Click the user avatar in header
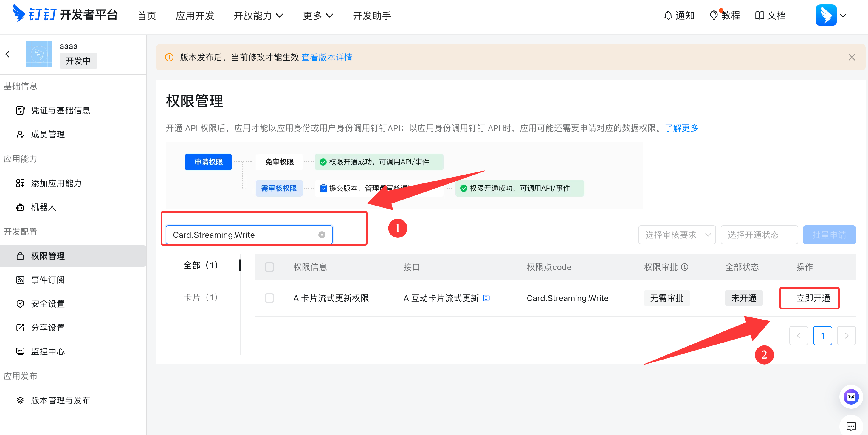Screen dimensions: 868x435 click(826, 15)
